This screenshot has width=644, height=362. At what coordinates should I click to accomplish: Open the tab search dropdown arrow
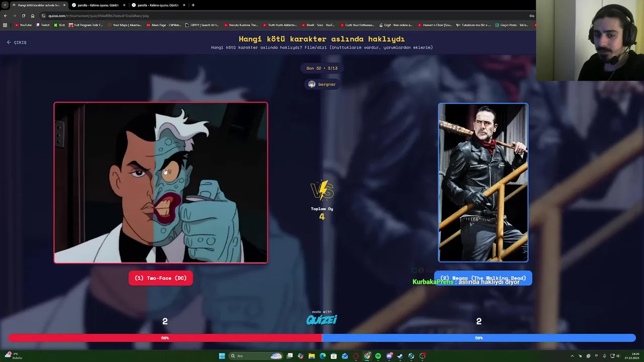[5, 5]
